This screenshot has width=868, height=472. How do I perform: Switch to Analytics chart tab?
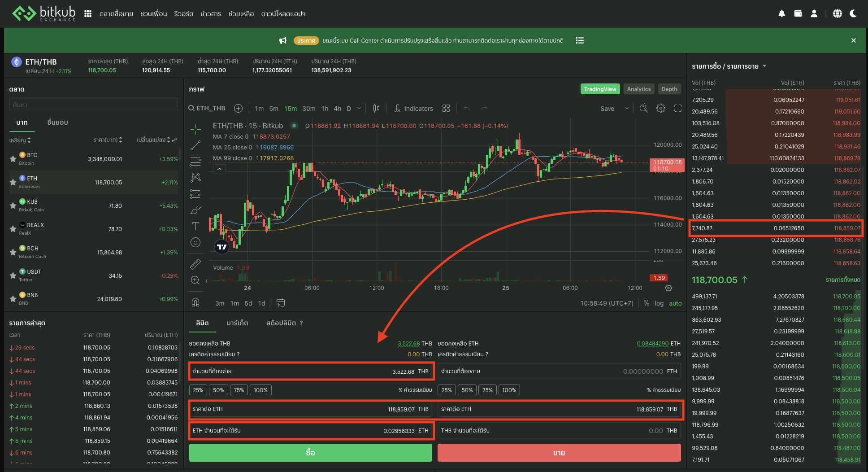[x=638, y=89]
